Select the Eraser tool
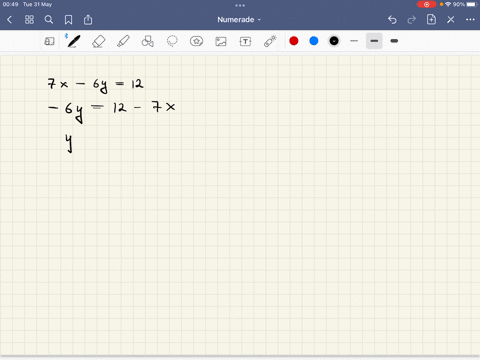480x360 pixels. pyautogui.click(x=98, y=41)
